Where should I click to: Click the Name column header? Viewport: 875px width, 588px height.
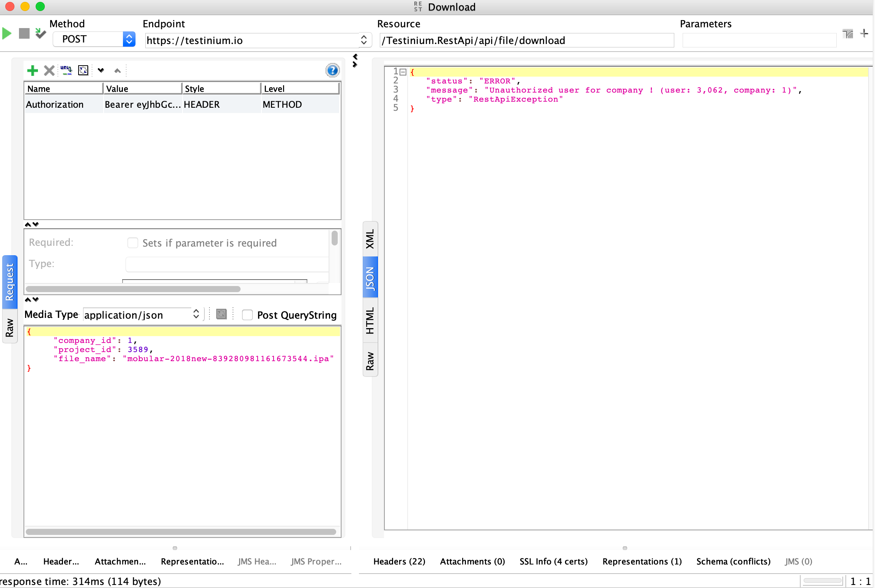coord(64,89)
